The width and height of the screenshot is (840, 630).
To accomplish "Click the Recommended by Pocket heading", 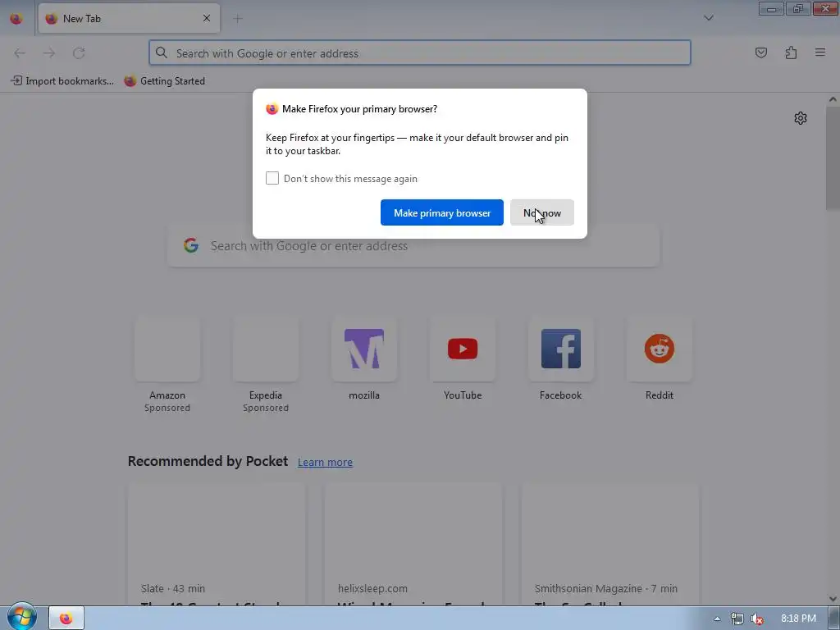I will (208, 461).
